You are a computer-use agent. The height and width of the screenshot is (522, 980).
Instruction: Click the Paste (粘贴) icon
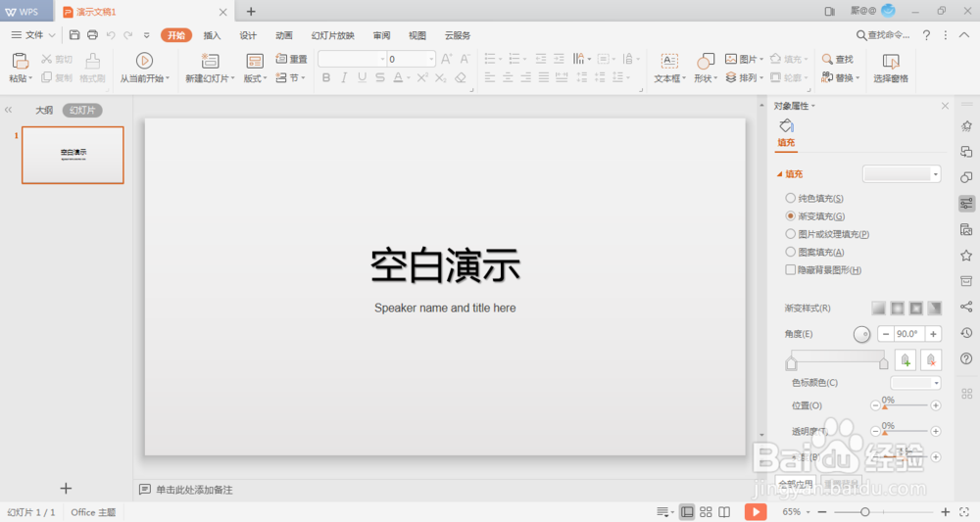click(21, 61)
